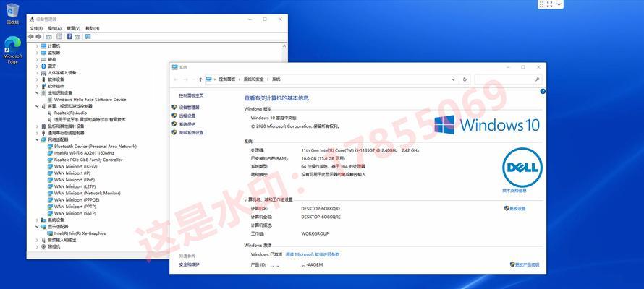This screenshot has width=644, height=289.
Task: Click the Forward arrow in Device Manager toolbar
Action: (38, 36)
